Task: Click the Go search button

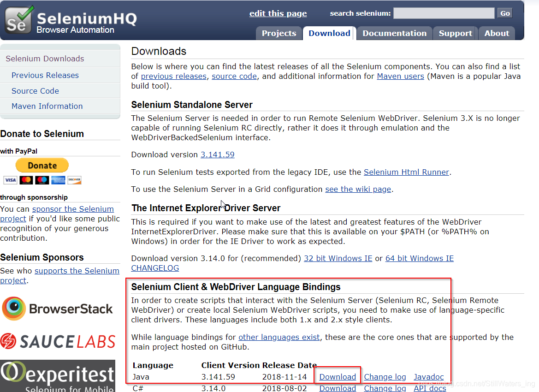Action: 505,13
